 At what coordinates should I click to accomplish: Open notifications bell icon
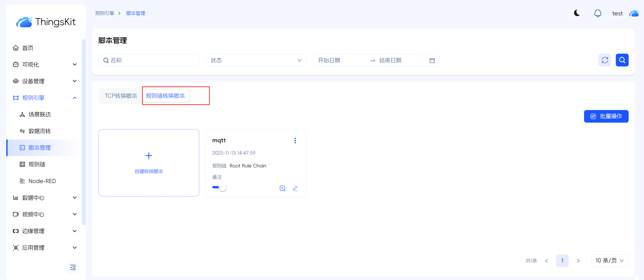pyautogui.click(x=598, y=13)
